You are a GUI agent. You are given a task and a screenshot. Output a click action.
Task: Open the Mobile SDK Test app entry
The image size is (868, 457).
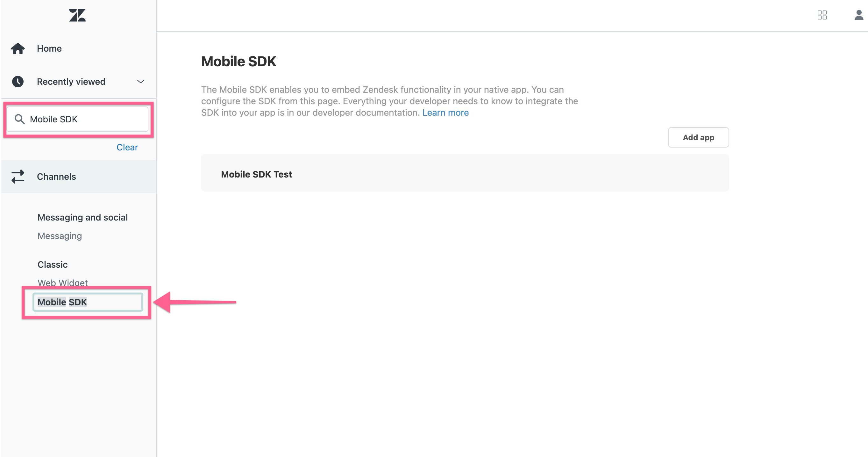[256, 174]
